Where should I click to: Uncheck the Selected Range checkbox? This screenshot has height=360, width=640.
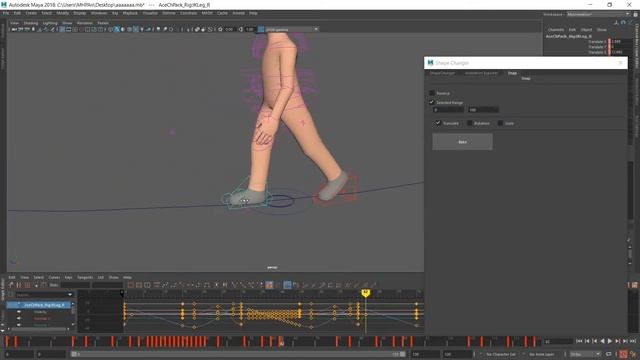coord(432,102)
